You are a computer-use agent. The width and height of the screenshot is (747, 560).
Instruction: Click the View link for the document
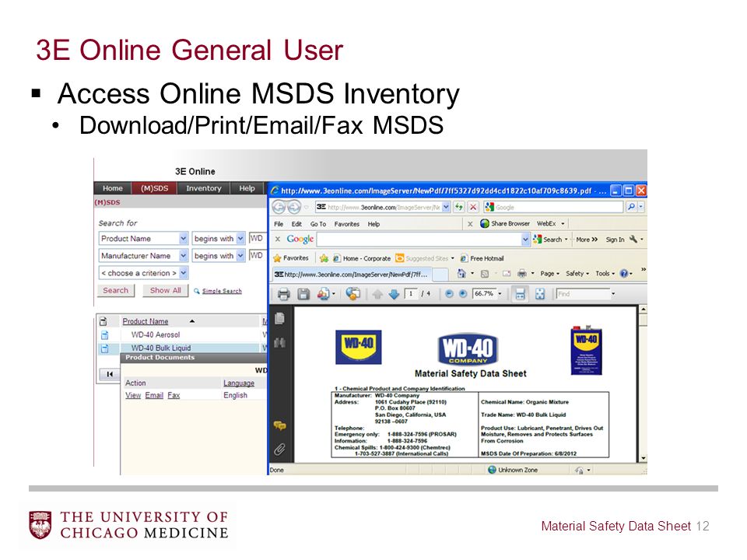[133, 396]
